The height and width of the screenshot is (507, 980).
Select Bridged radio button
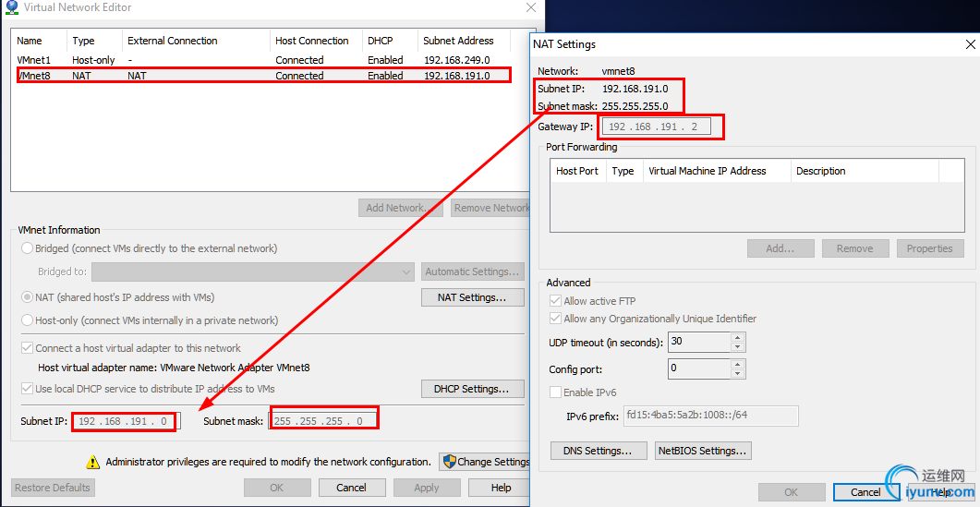point(27,248)
